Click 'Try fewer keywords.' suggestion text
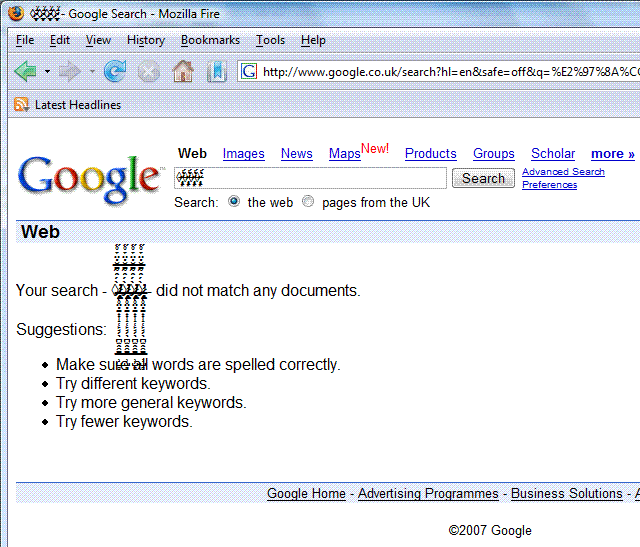 pyautogui.click(x=124, y=421)
